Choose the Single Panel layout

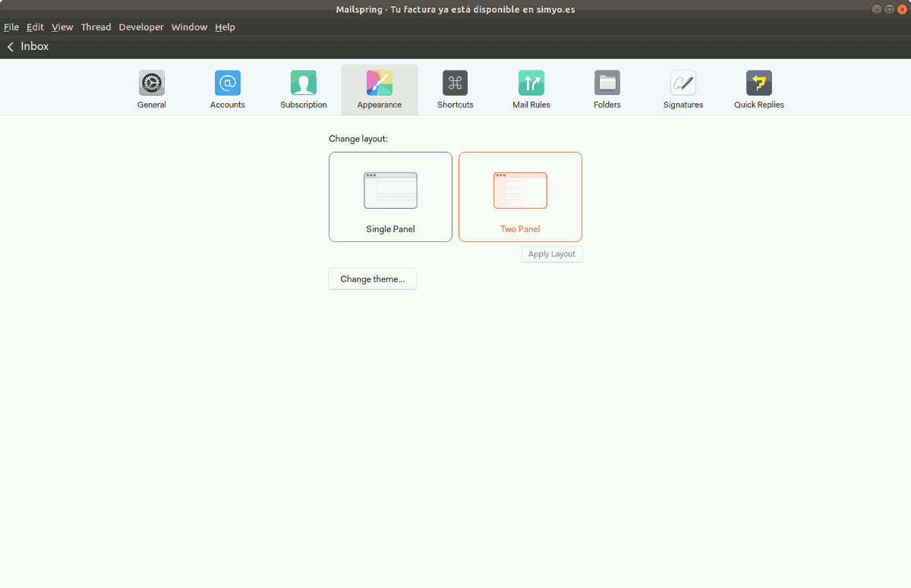[x=390, y=197]
